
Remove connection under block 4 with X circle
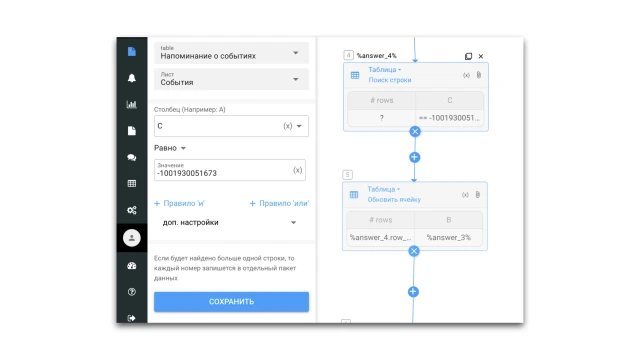415,131
